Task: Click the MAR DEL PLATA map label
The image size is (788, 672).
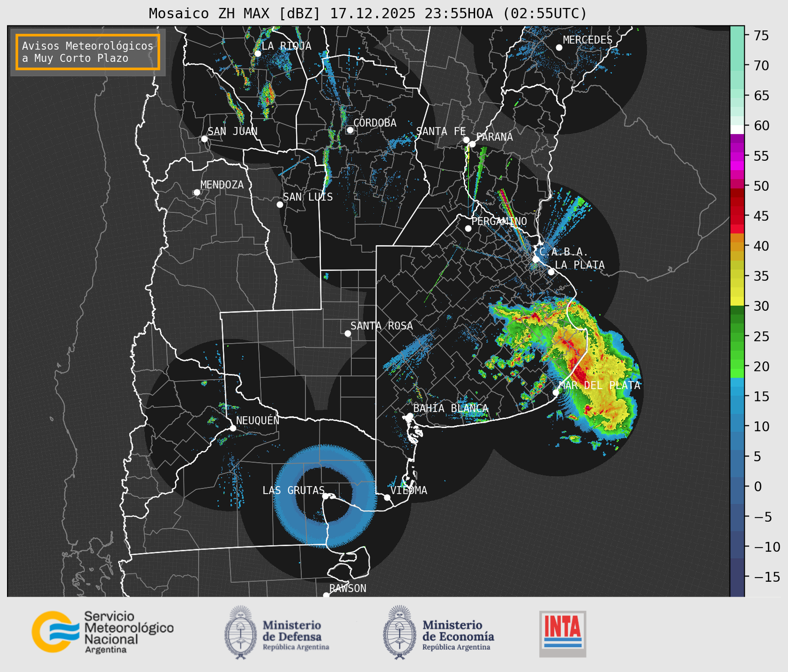Action: [599, 385]
